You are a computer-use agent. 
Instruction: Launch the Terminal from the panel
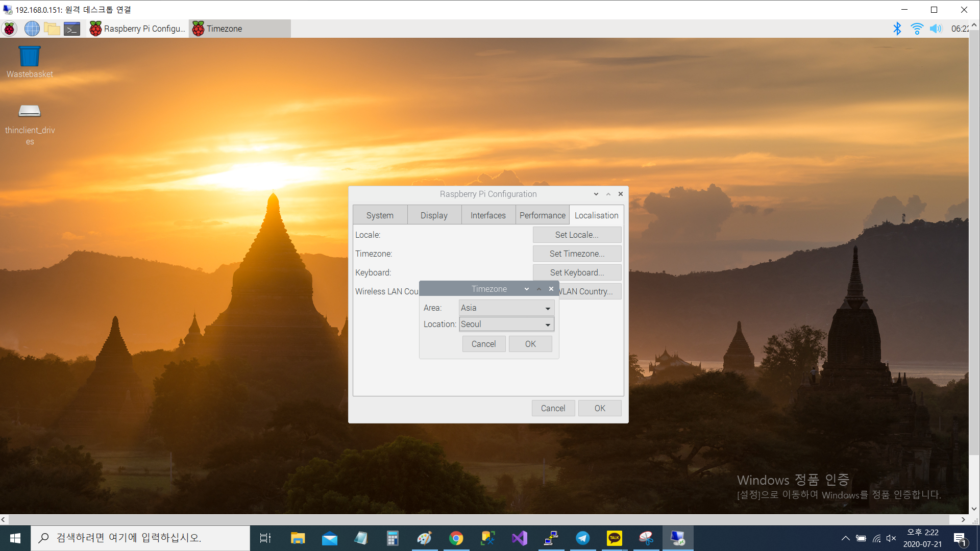click(x=72, y=29)
